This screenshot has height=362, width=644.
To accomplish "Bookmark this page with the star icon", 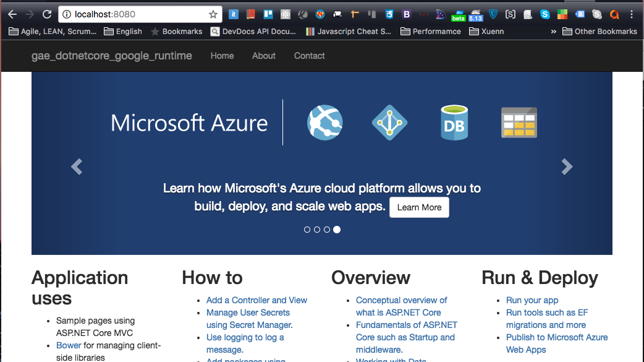I will [x=213, y=14].
